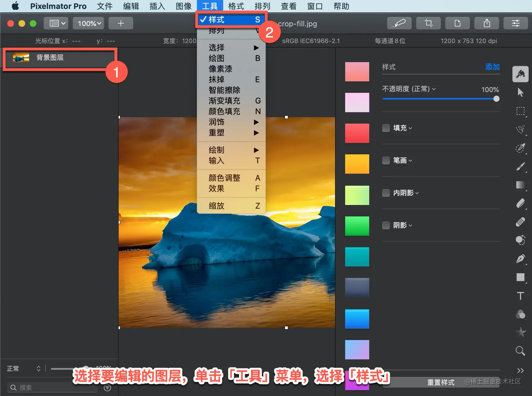This screenshot has height=396, width=532.
Task: Click the 重置样式 button
Action: [x=441, y=382]
